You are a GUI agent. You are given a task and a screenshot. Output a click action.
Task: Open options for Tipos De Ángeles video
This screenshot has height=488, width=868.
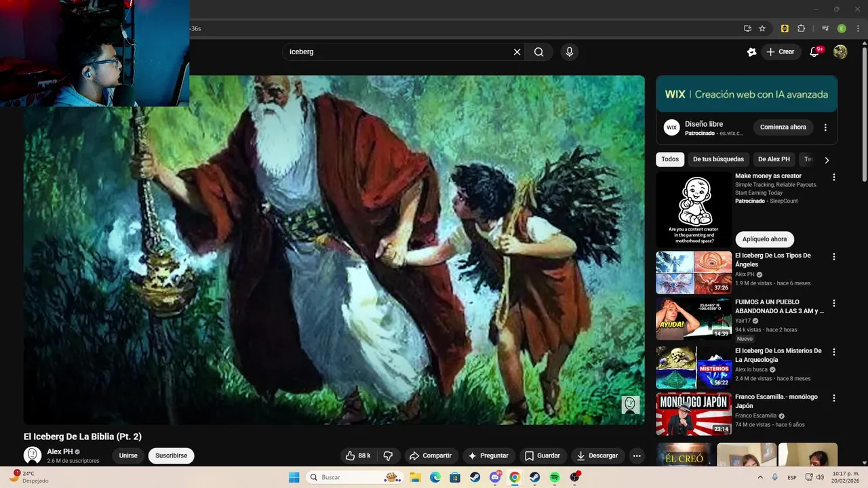point(834,257)
